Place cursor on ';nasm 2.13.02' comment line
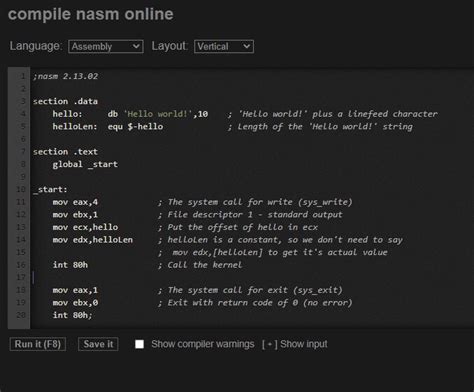 [x=65, y=76]
